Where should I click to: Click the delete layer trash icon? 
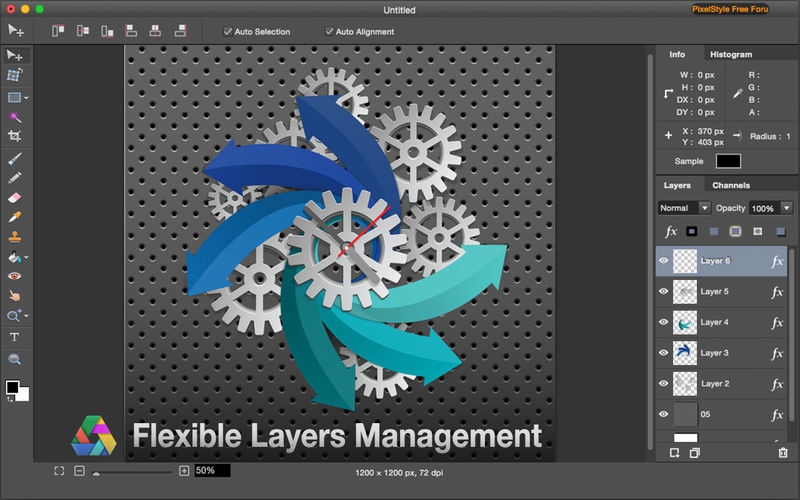pyautogui.click(x=783, y=453)
